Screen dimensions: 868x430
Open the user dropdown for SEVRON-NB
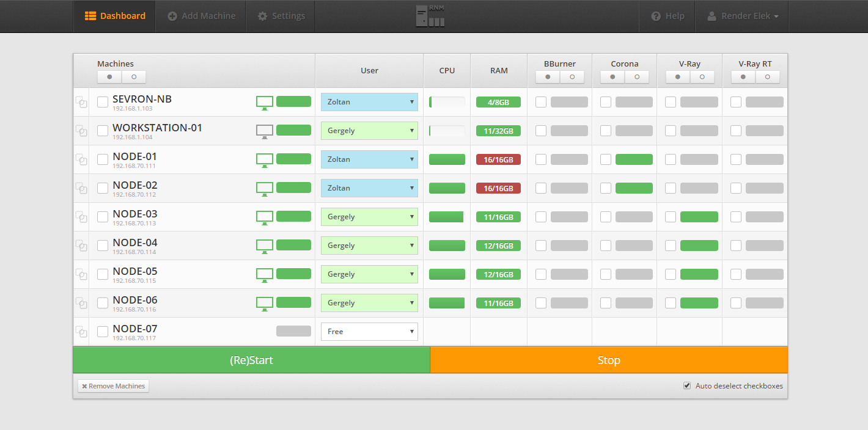369,102
